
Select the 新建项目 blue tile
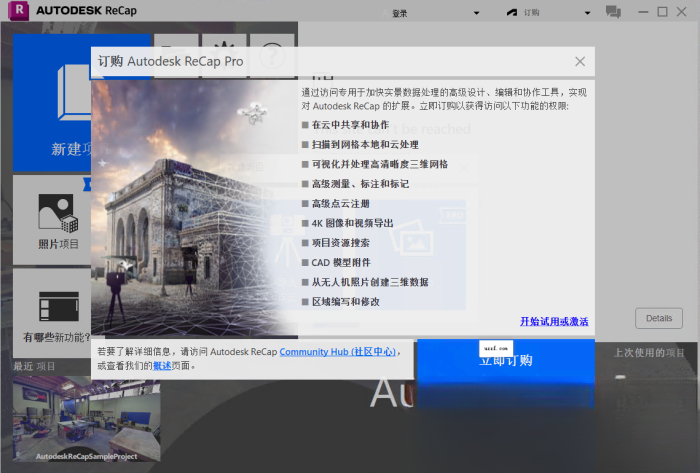[52, 103]
